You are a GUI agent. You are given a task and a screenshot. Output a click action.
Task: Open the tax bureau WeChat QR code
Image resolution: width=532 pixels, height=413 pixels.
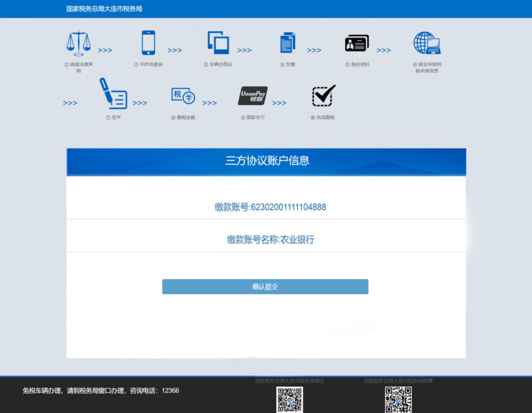pyautogui.click(x=290, y=399)
